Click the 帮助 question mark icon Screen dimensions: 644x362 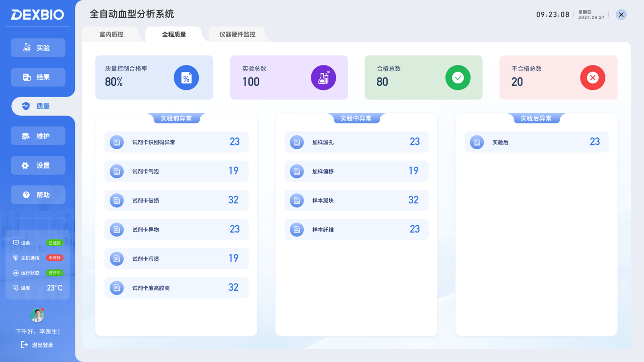click(25, 194)
